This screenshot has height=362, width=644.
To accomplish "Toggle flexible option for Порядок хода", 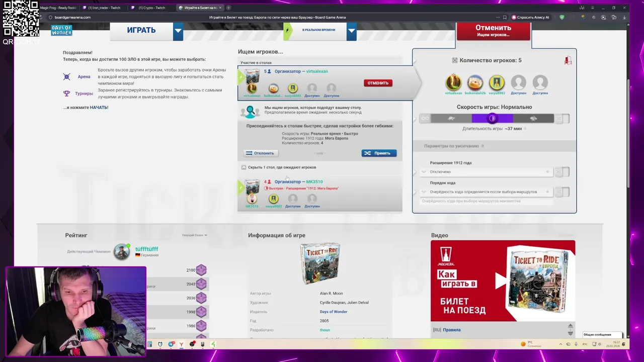I will pos(562,192).
